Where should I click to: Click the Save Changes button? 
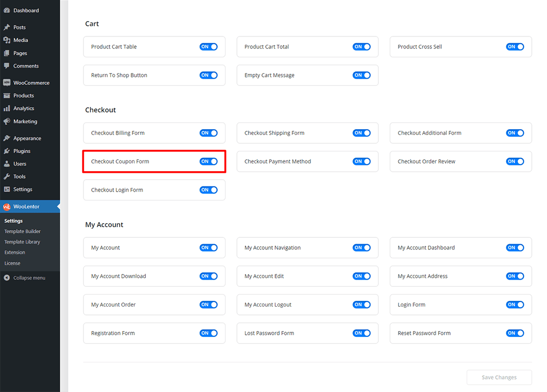pos(499,377)
